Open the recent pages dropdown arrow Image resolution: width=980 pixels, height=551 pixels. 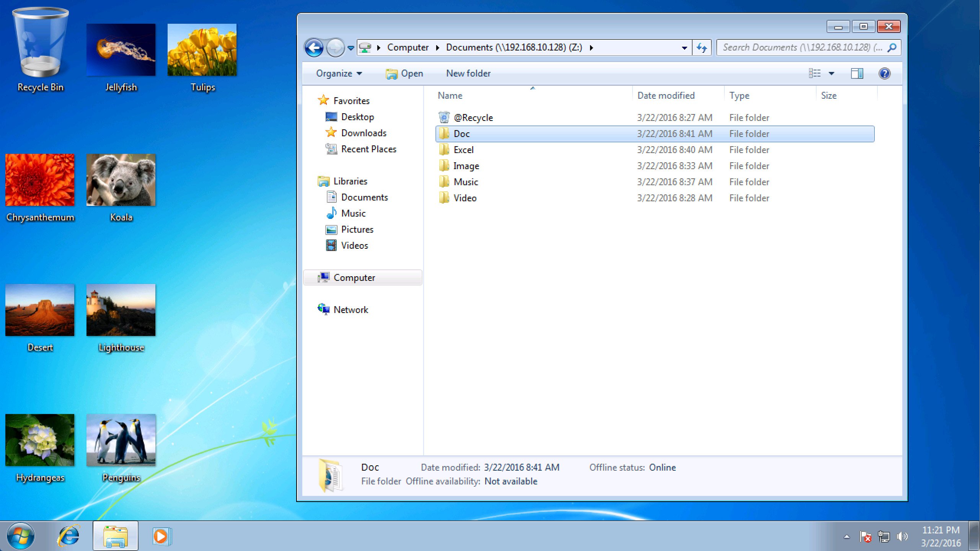click(x=351, y=48)
